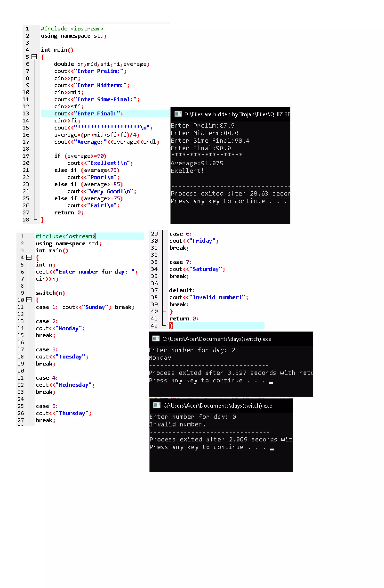Click the default: label on line 37
This screenshot has width=384, height=588.
coord(182,290)
